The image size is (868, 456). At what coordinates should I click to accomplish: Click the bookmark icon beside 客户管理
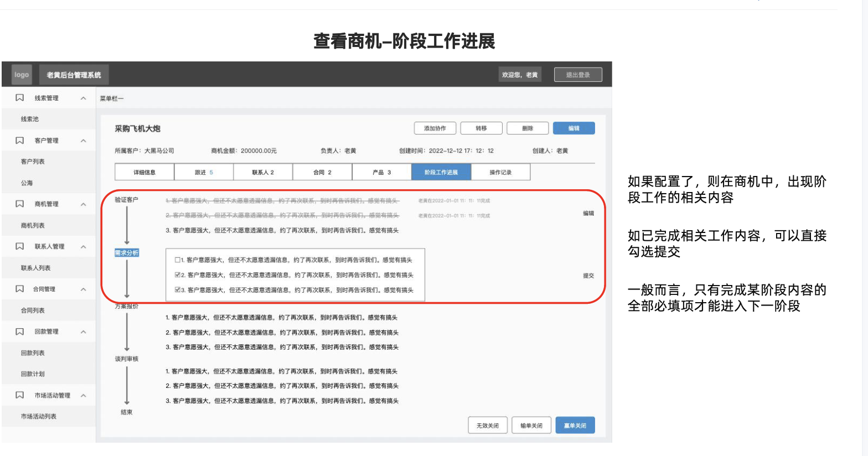click(x=20, y=141)
